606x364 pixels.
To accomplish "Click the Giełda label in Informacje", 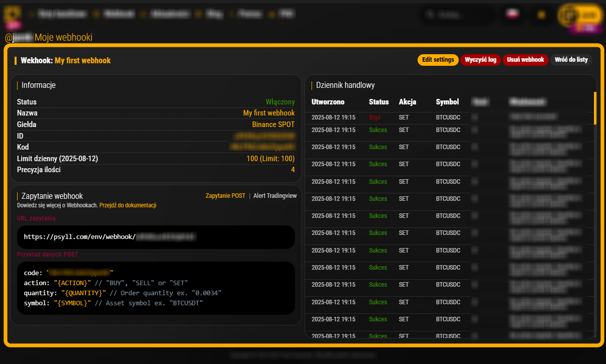I will 27,125.
